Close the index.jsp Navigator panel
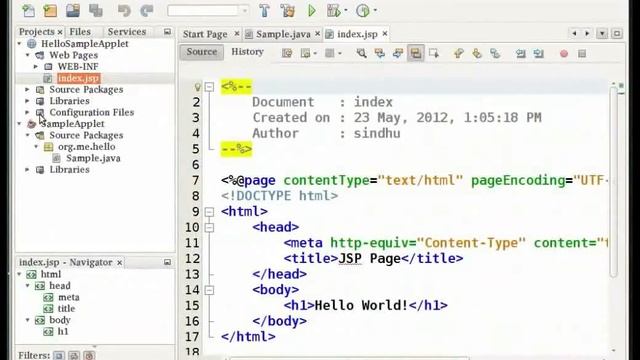This screenshot has width=640, height=360. coord(120,262)
